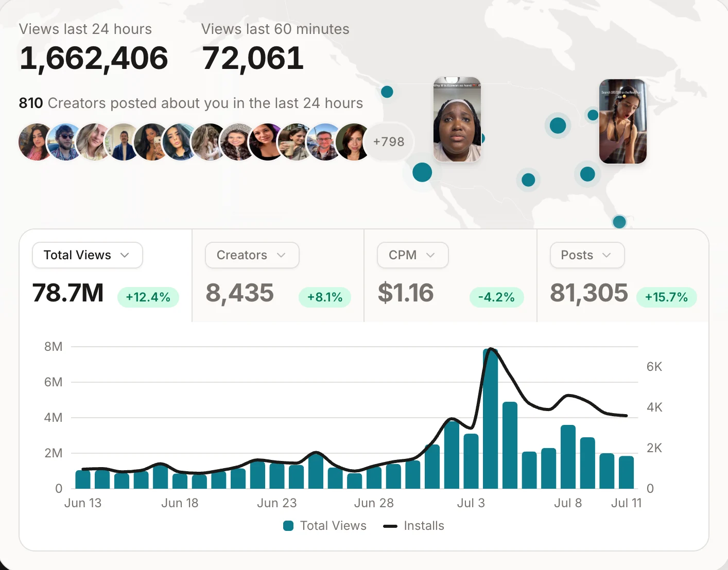Select the 8,435 creators tab
Image resolution: width=728 pixels, height=570 pixels.
click(278, 276)
